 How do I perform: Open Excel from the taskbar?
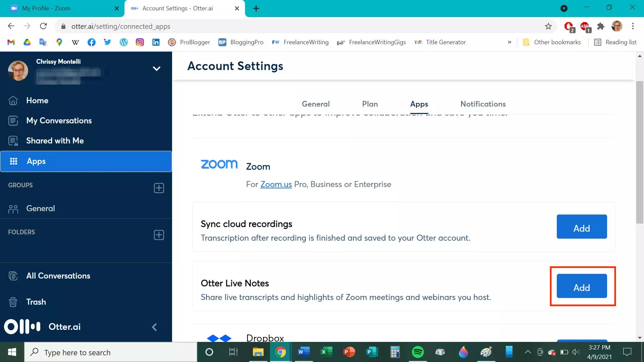[326, 352]
